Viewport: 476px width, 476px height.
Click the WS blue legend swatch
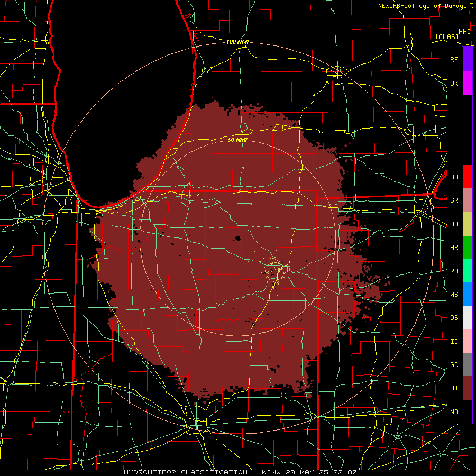pos(467,294)
